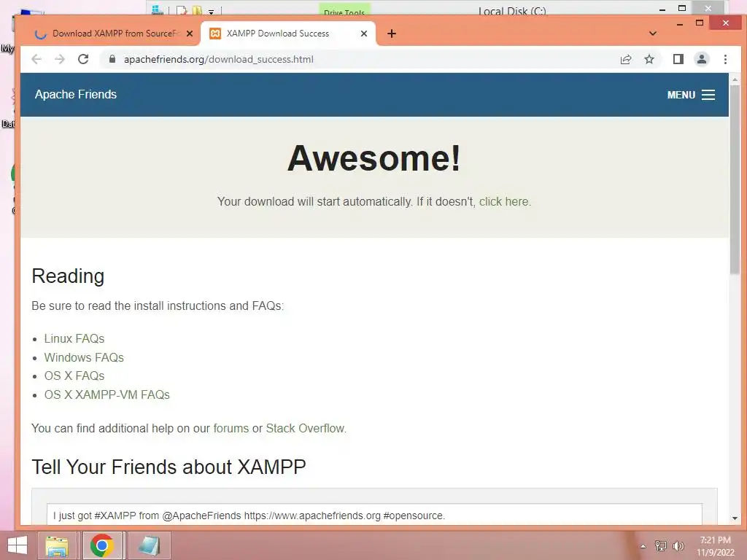Go forward with the forward arrow
The width and height of the screenshot is (747, 560).
coord(60,59)
